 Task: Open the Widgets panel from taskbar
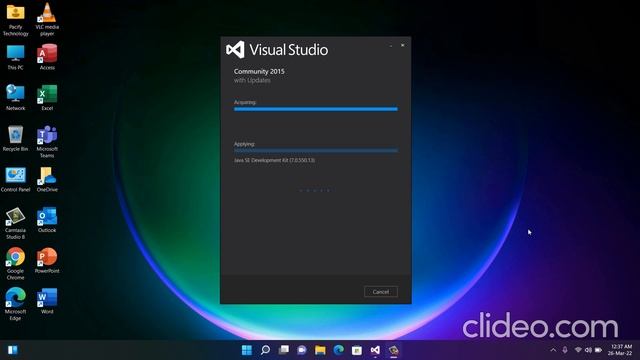tap(13, 350)
